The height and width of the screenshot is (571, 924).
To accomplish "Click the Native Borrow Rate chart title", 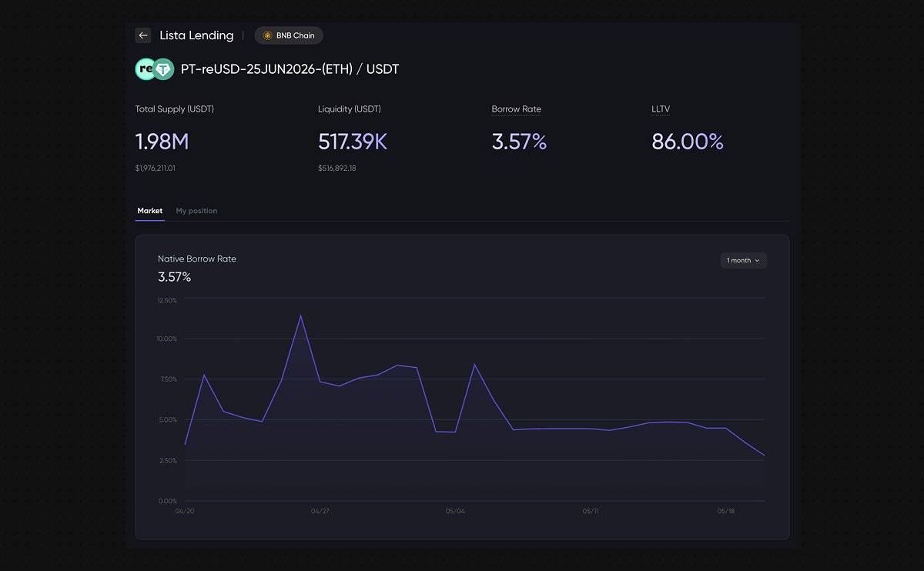I will click(197, 259).
